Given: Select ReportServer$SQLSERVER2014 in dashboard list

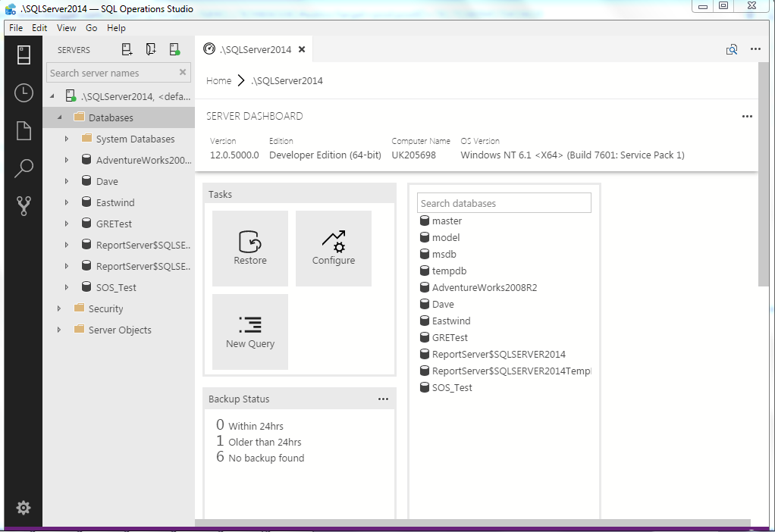Looking at the screenshot, I should [499, 354].
